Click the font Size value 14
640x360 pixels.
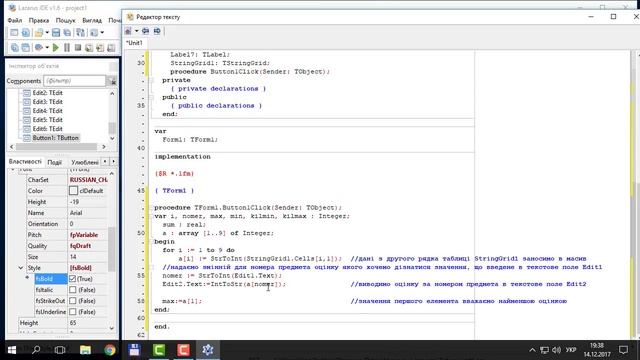73,257
